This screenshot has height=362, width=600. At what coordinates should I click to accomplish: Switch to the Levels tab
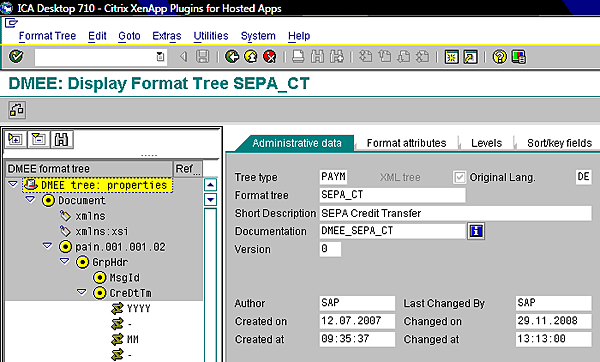point(486,143)
